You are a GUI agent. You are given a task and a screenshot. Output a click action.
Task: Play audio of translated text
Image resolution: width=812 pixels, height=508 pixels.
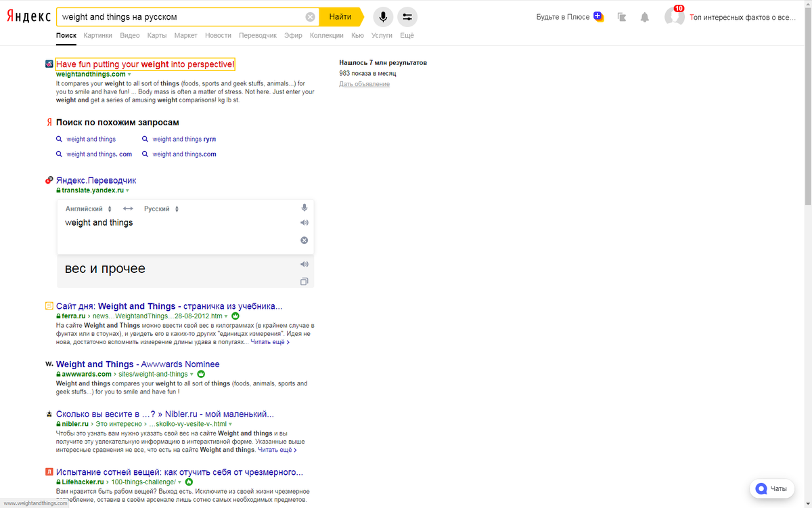tap(304, 264)
